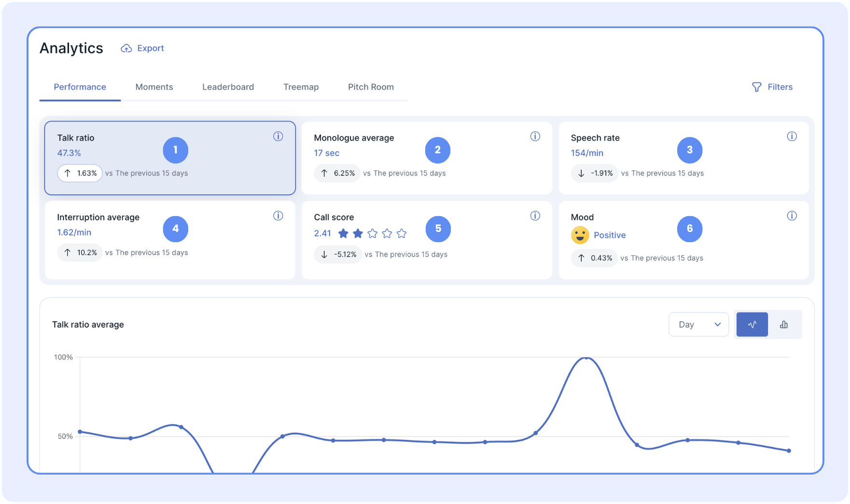Image resolution: width=850 pixels, height=504 pixels.
Task: Switch chart to bar graph view
Action: (x=784, y=325)
